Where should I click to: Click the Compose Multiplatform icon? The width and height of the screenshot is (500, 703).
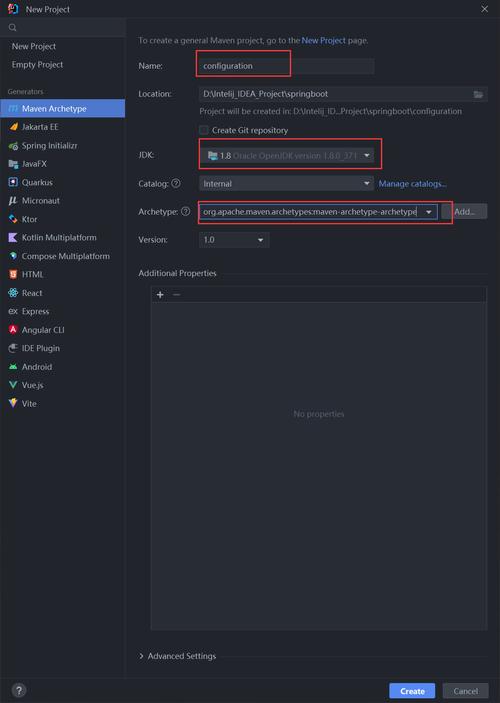pyautogui.click(x=13, y=256)
